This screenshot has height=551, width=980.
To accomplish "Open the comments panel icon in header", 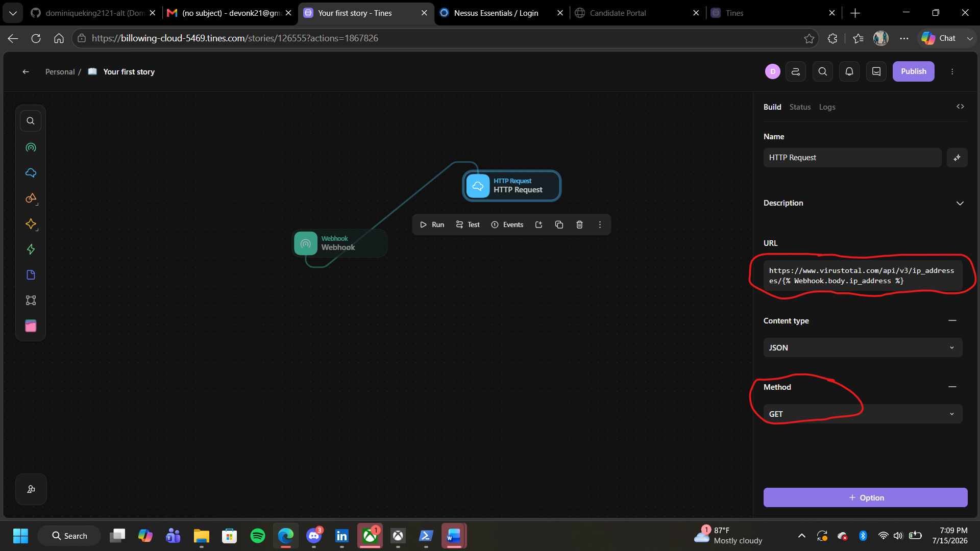I will (x=876, y=71).
